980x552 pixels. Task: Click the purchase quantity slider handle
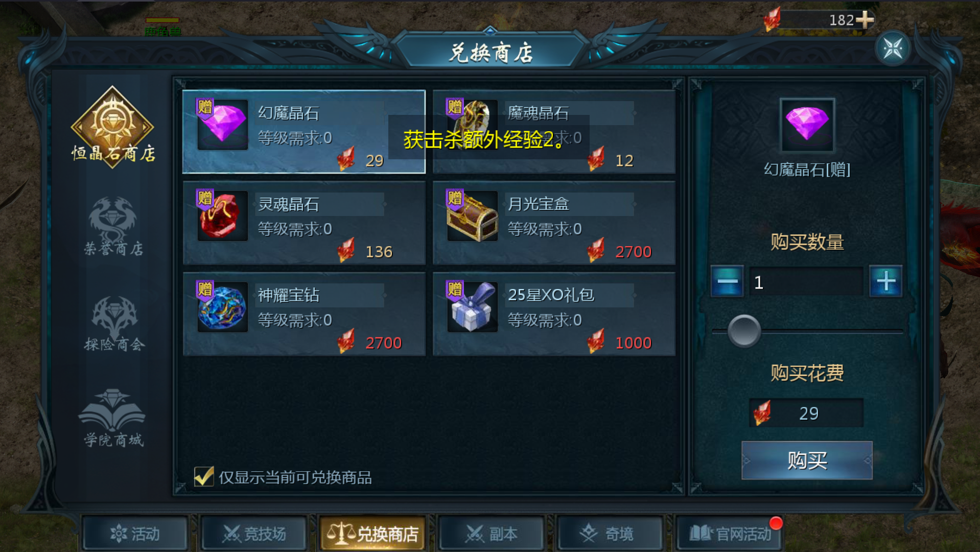(x=744, y=331)
